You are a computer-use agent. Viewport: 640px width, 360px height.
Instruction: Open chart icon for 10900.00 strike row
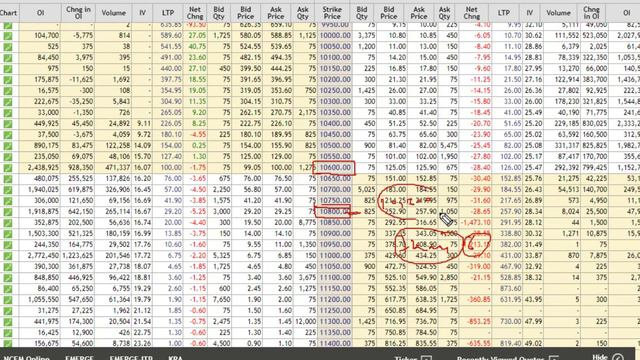(8, 234)
